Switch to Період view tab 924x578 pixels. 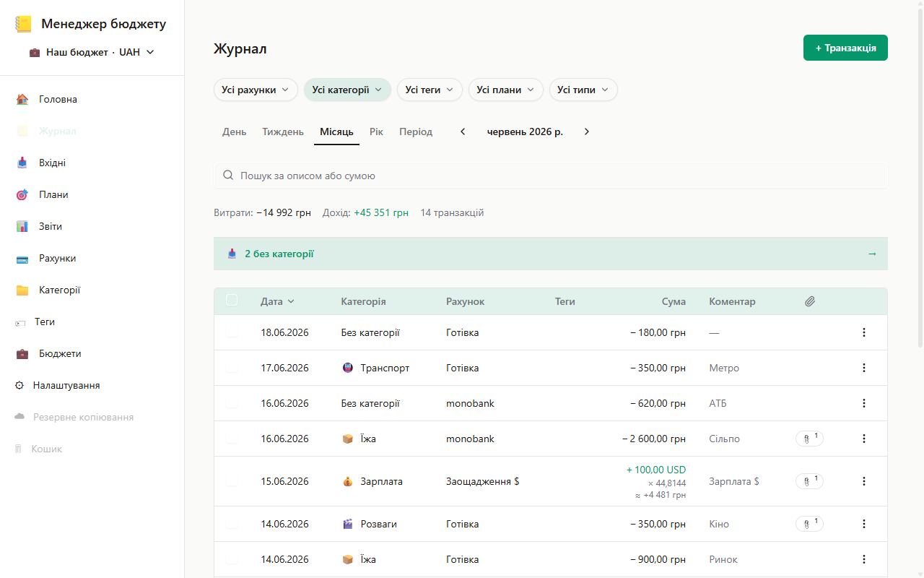(x=416, y=131)
